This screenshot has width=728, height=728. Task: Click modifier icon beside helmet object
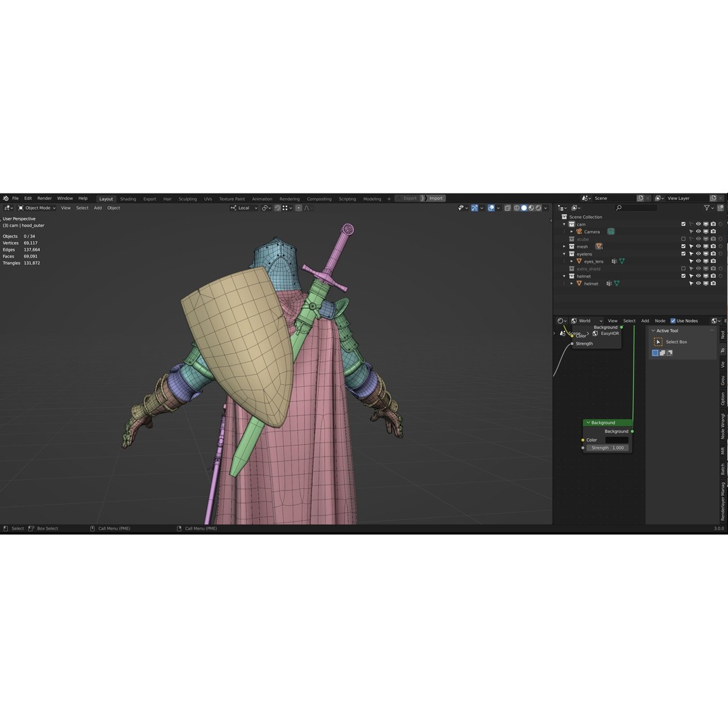tap(609, 284)
